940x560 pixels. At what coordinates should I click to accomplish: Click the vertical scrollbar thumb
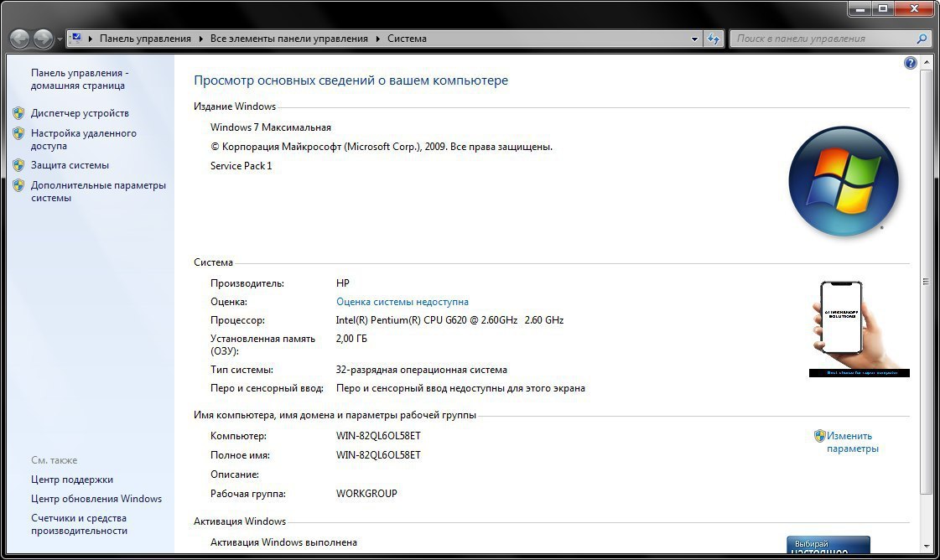pyautogui.click(x=927, y=282)
